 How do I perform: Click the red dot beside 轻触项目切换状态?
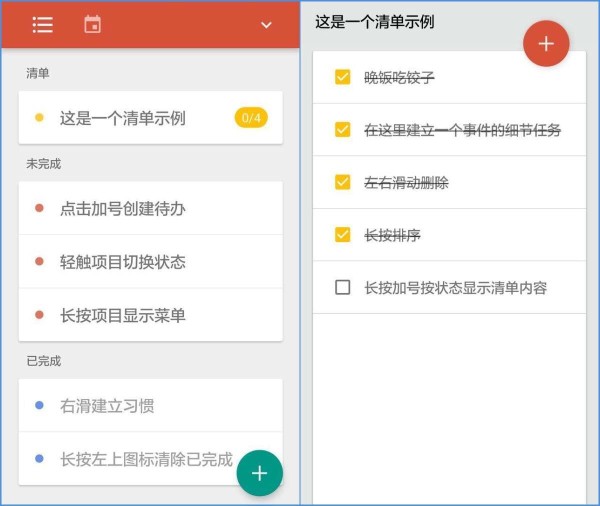(39, 261)
